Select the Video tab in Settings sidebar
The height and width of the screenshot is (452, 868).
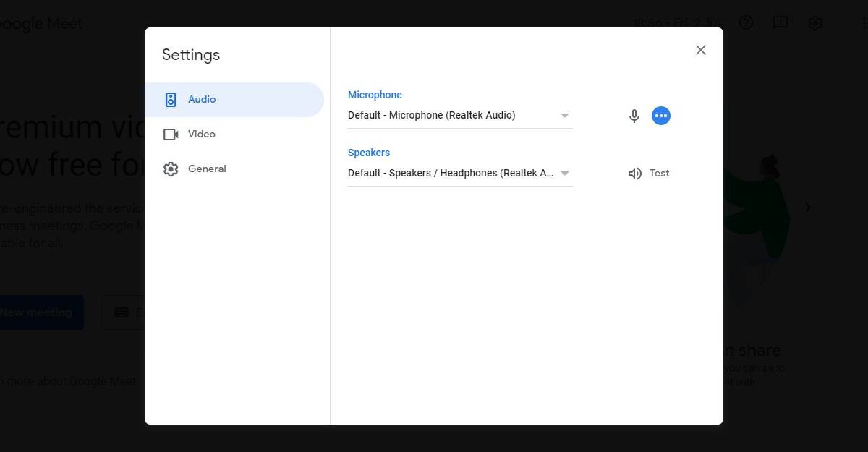(201, 134)
